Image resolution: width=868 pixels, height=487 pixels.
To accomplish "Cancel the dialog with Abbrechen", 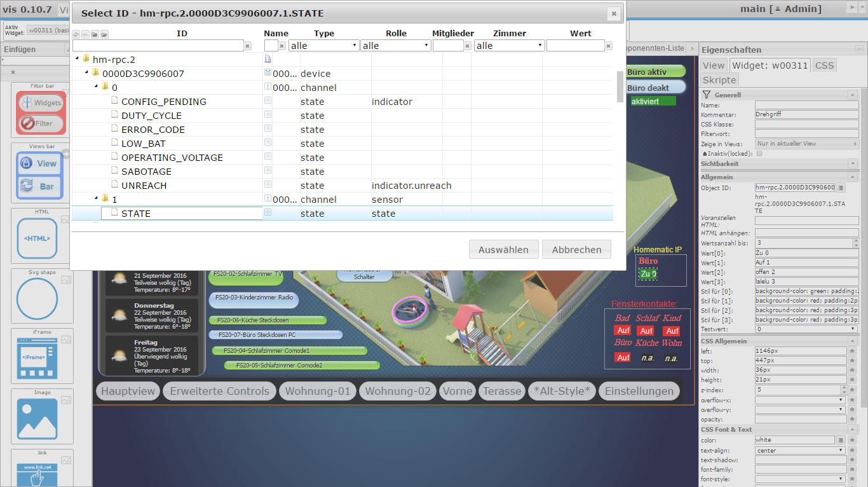I will (x=576, y=249).
